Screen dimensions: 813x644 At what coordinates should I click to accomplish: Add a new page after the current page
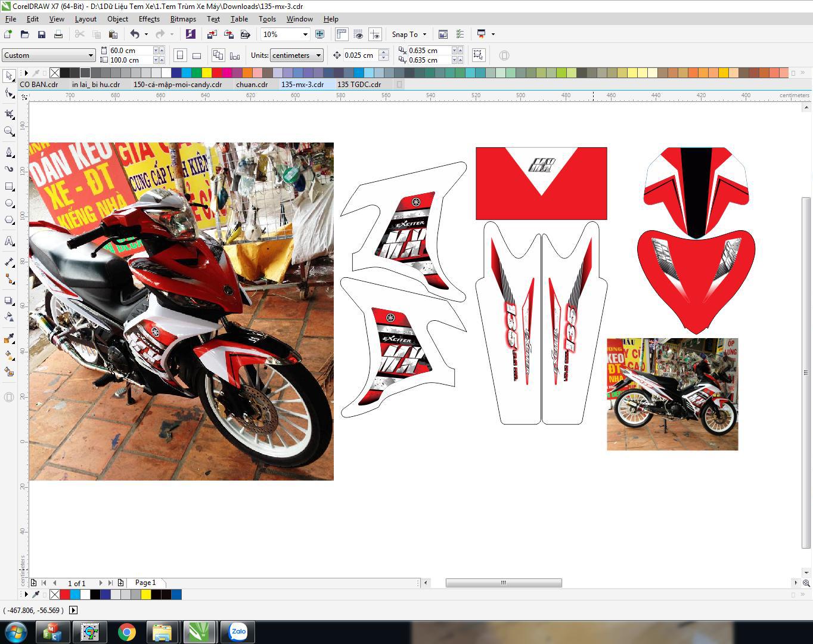tap(120, 583)
